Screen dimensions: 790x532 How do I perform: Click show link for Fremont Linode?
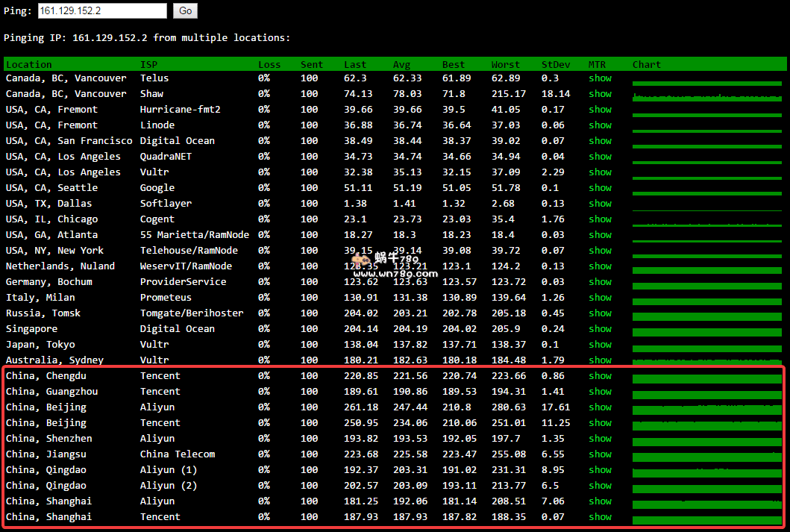coord(600,125)
